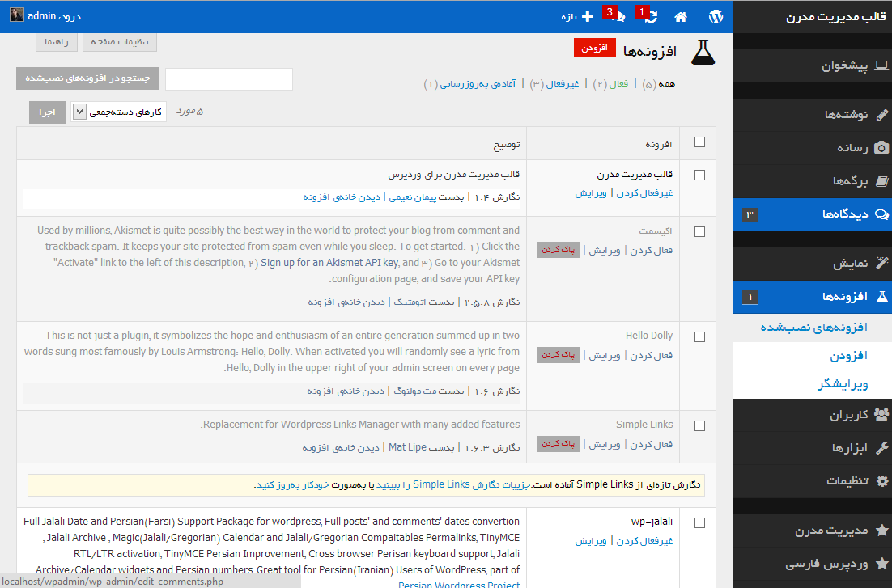Viewport: 892px width, 588px height.
Task: Click the دیدگاه‌ها count badge 3 in sidebar
Action: (x=750, y=214)
